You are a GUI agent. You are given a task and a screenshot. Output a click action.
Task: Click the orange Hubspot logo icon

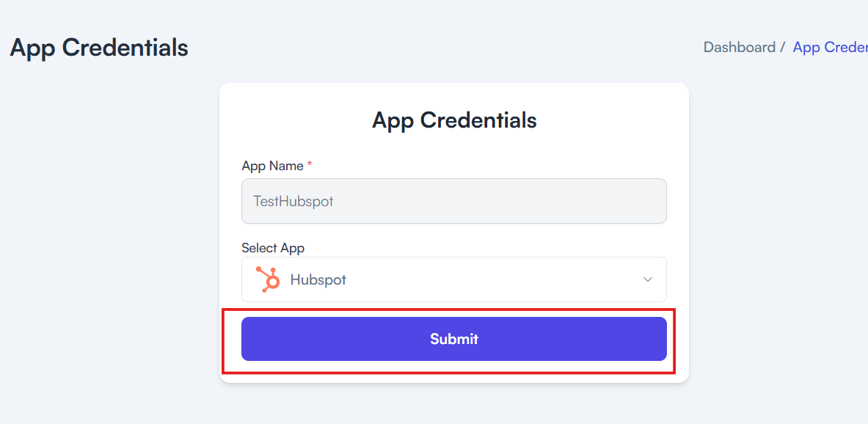(268, 279)
